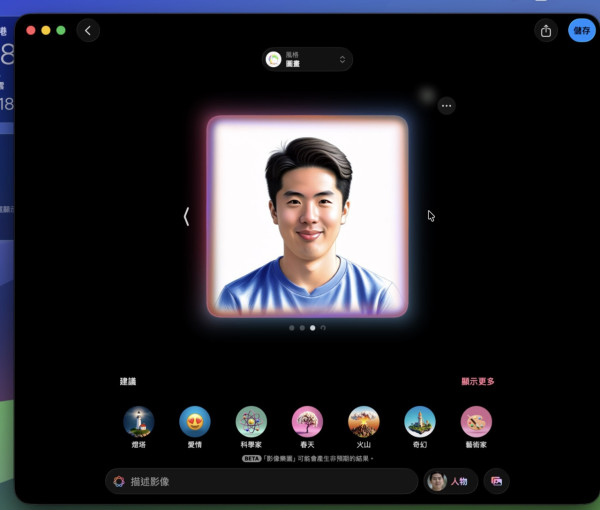The image size is (600, 510).
Task: Go back using the chevron button
Action: point(88,30)
